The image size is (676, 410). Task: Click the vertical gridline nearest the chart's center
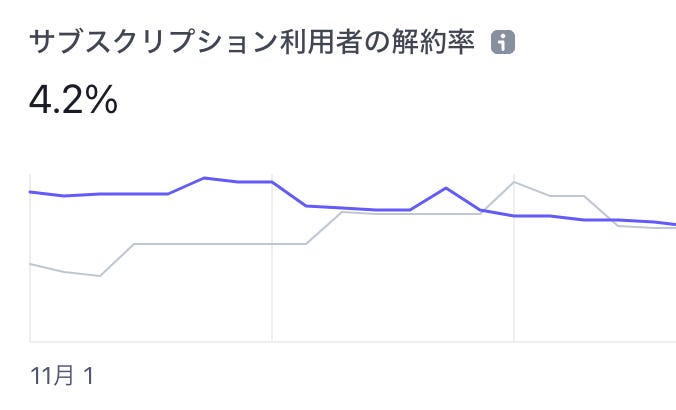pos(272,258)
